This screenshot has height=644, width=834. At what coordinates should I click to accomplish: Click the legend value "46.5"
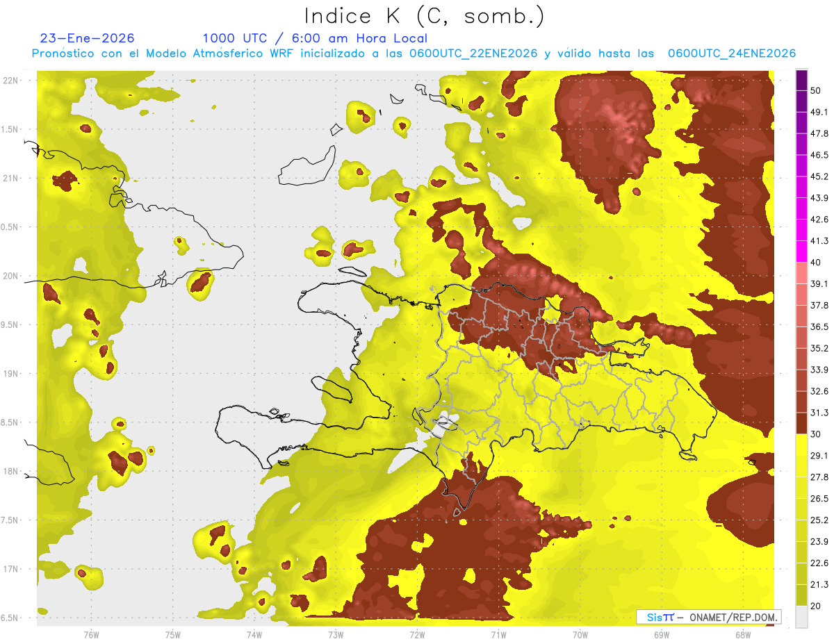click(819, 155)
